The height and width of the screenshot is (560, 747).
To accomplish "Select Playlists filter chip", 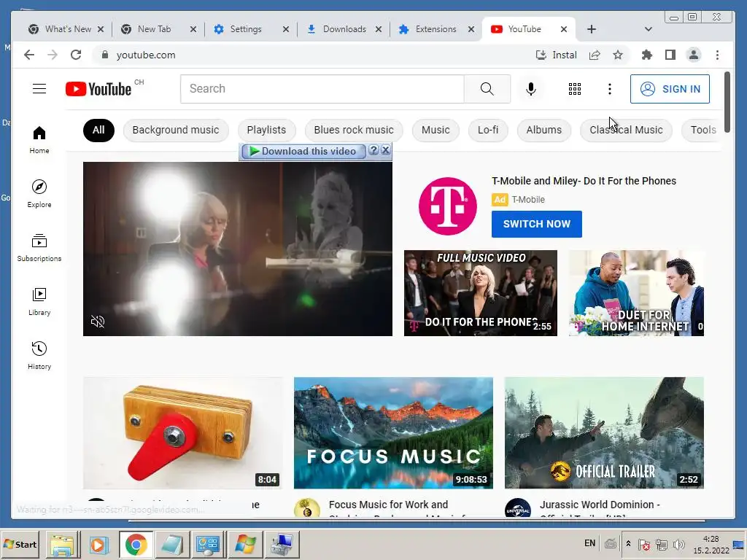I will click(266, 130).
